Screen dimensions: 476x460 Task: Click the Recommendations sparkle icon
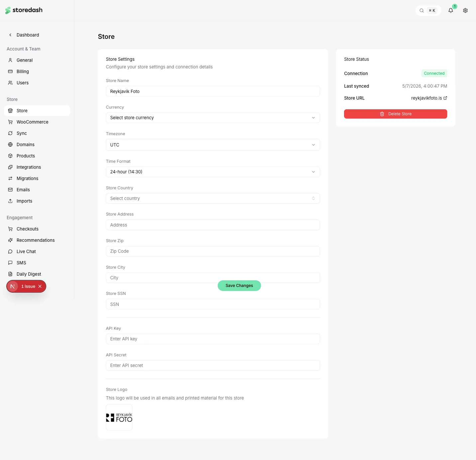[10, 240]
